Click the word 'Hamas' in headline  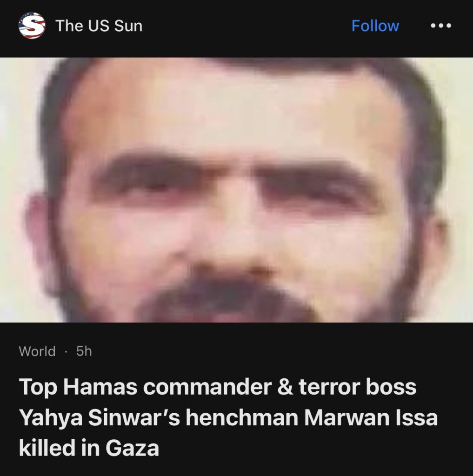(x=100, y=387)
